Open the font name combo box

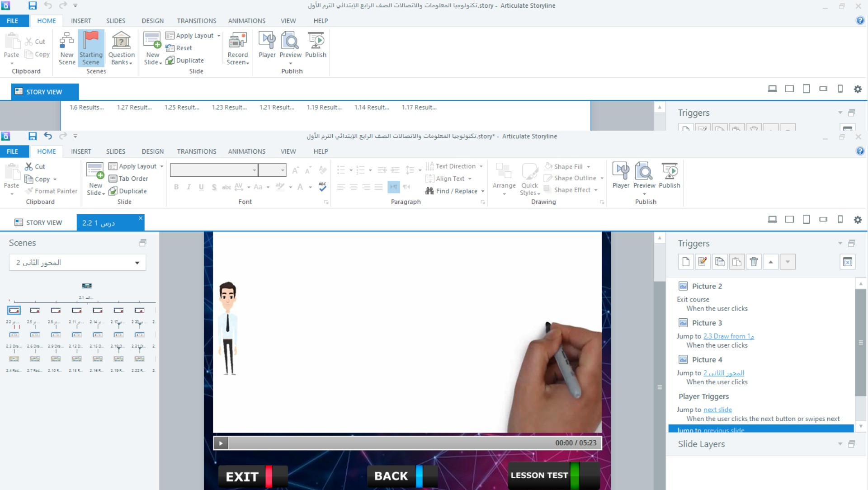click(214, 170)
